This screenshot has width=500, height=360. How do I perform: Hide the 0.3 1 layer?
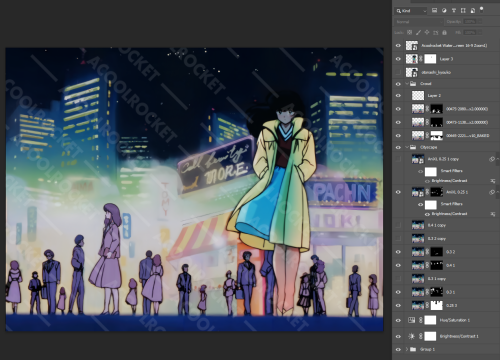pyautogui.click(x=398, y=292)
